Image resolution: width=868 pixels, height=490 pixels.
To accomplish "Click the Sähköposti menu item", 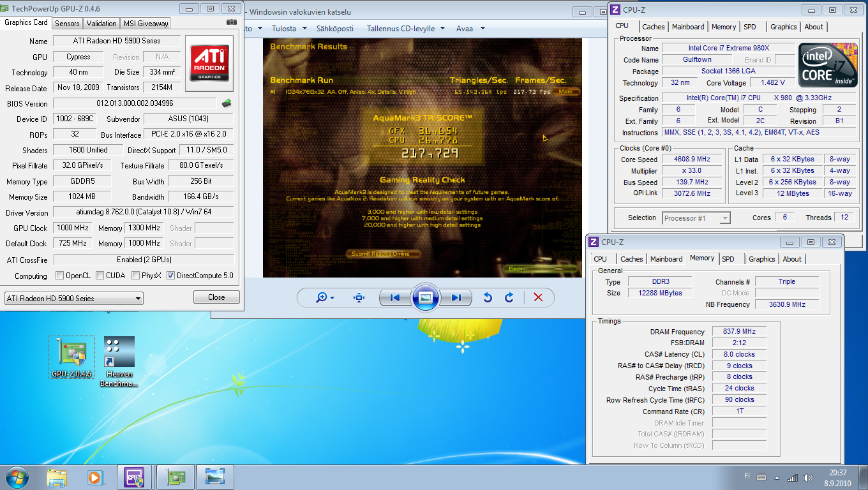I will 336,29.
